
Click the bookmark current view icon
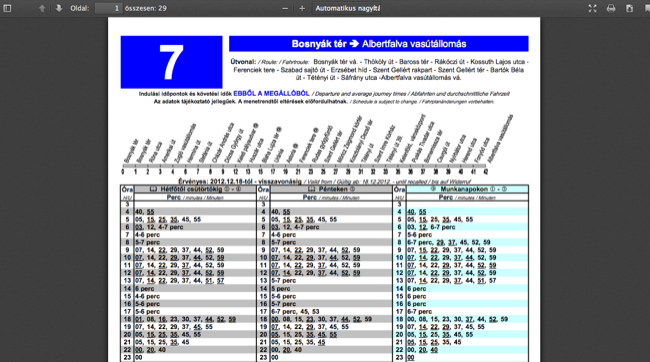647,8
